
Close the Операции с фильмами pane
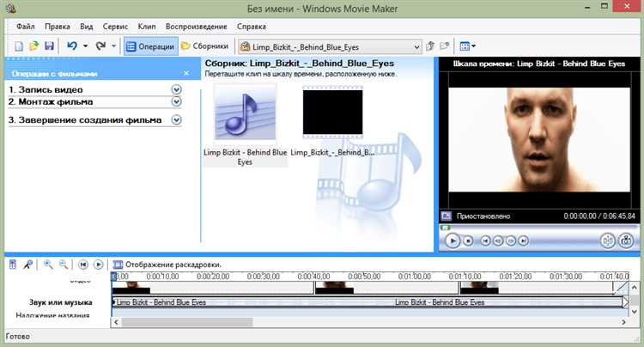[x=186, y=73]
